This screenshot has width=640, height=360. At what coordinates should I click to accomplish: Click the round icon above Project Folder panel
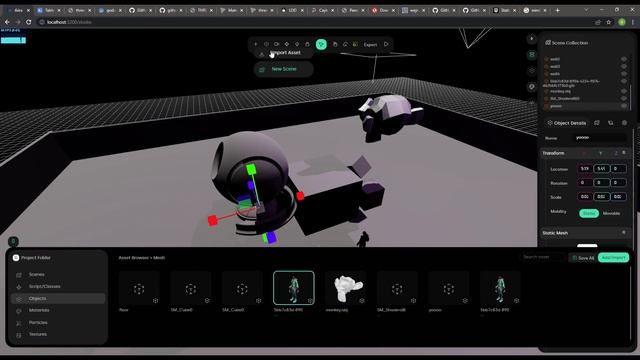point(13,241)
